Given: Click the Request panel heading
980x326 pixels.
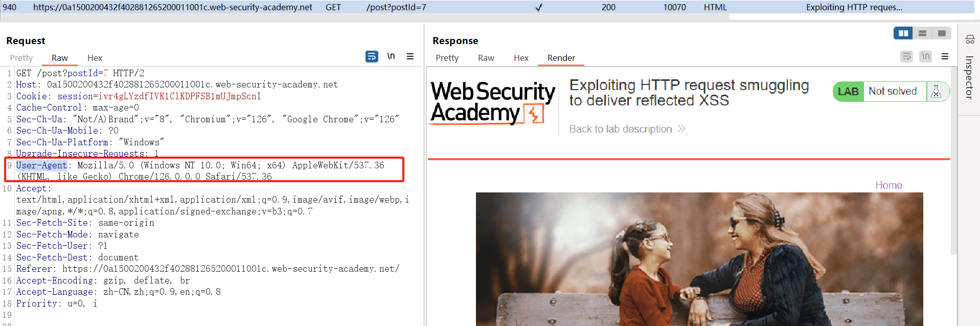Looking at the screenshot, I should pyautogui.click(x=26, y=40).
